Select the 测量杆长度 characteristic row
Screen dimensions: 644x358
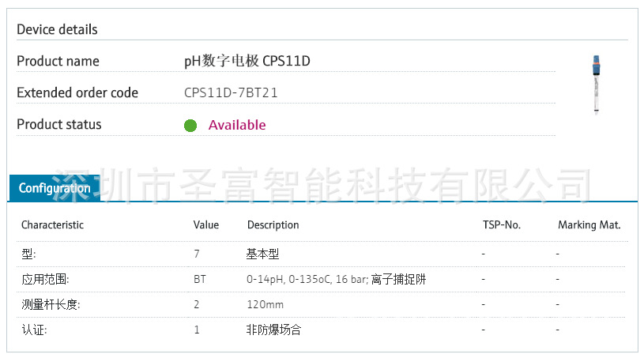pyautogui.click(x=51, y=304)
